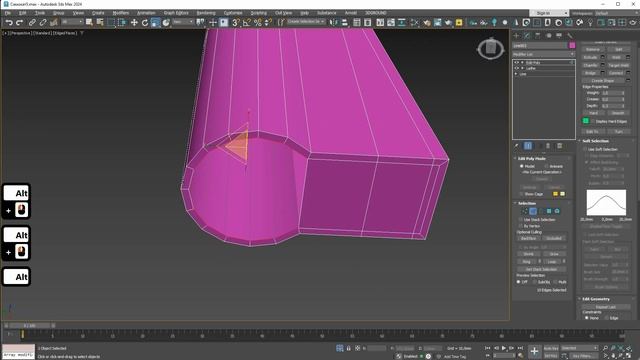
Task: Expand the Line object in modifier stack
Action: coord(516,74)
